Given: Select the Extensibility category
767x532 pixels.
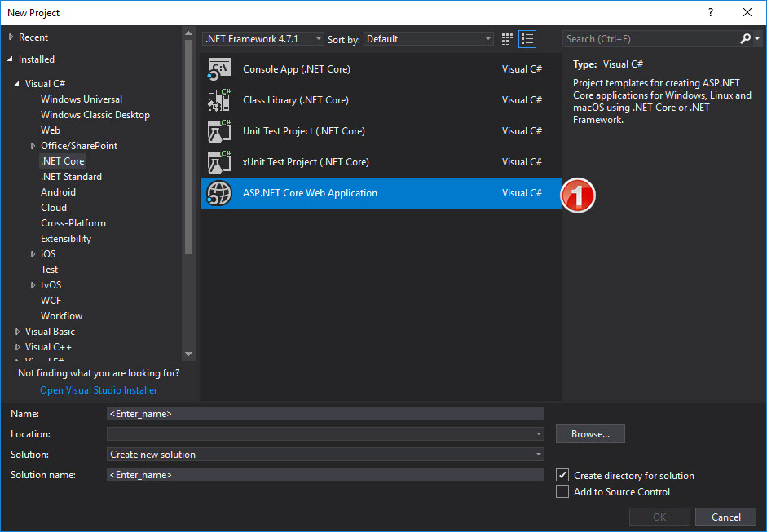Looking at the screenshot, I should pos(66,239).
